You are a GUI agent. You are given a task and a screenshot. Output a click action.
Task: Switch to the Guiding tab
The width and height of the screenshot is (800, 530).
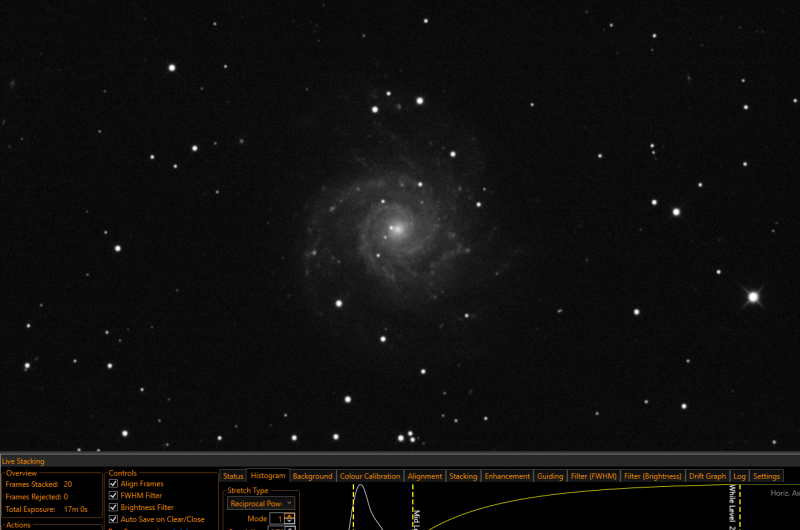pyautogui.click(x=550, y=476)
